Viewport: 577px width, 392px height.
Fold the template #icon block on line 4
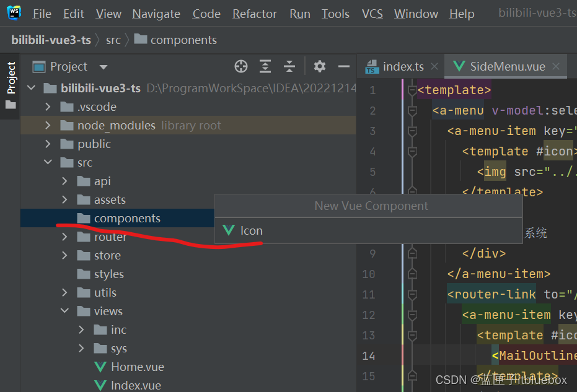pos(413,151)
